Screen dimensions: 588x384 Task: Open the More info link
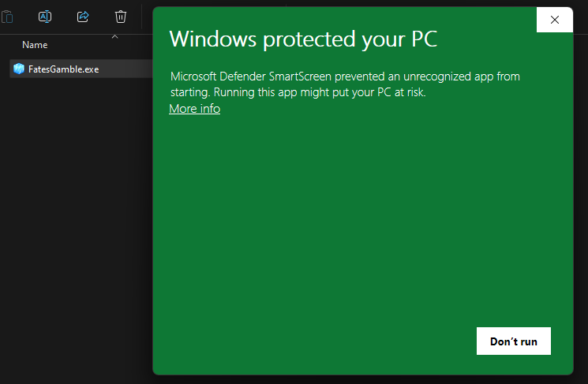(x=195, y=109)
